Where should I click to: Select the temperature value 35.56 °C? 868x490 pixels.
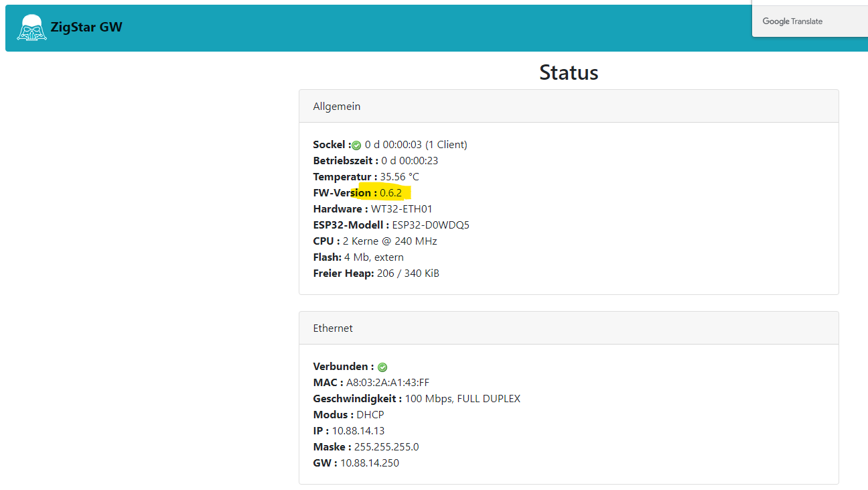pos(400,177)
